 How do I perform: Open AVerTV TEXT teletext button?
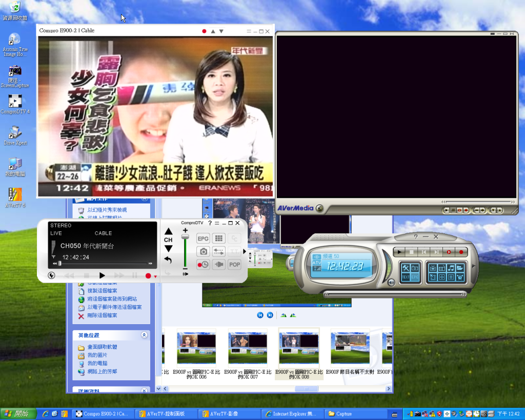pos(406,277)
